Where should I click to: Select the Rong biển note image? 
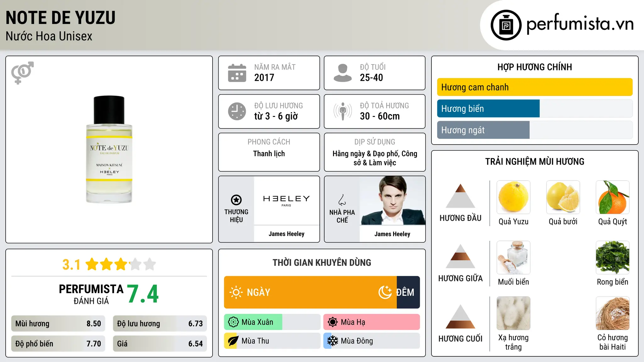click(613, 258)
